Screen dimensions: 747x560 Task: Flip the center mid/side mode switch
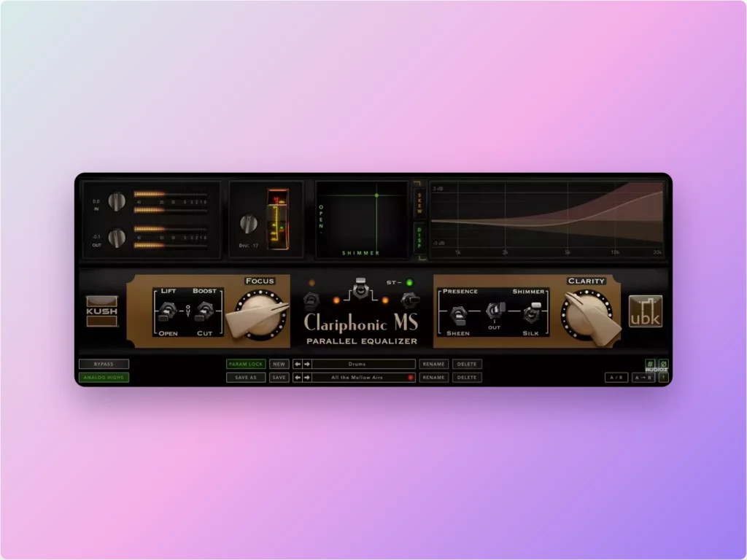click(x=360, y=289)
